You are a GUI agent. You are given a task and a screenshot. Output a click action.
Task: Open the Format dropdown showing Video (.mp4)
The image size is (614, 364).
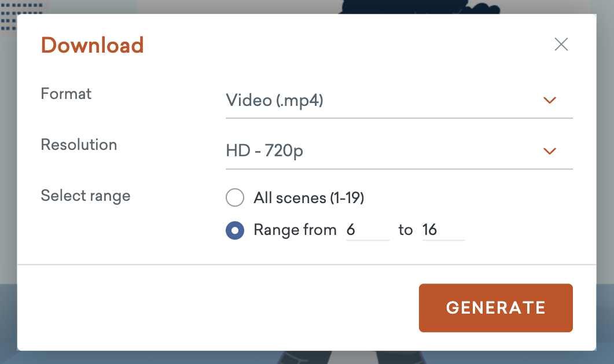click(399, 101)
